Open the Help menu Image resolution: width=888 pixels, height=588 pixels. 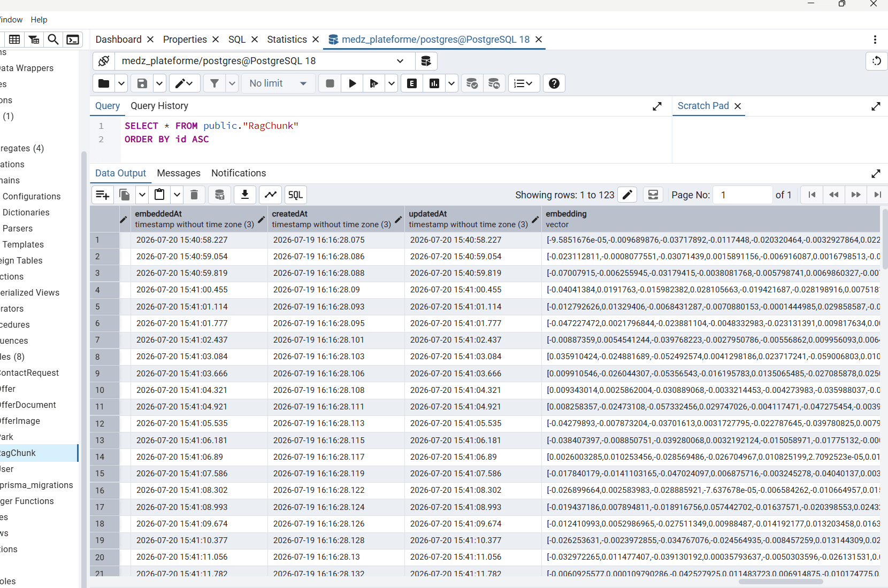pyautogui.click(x=39, y=20)
